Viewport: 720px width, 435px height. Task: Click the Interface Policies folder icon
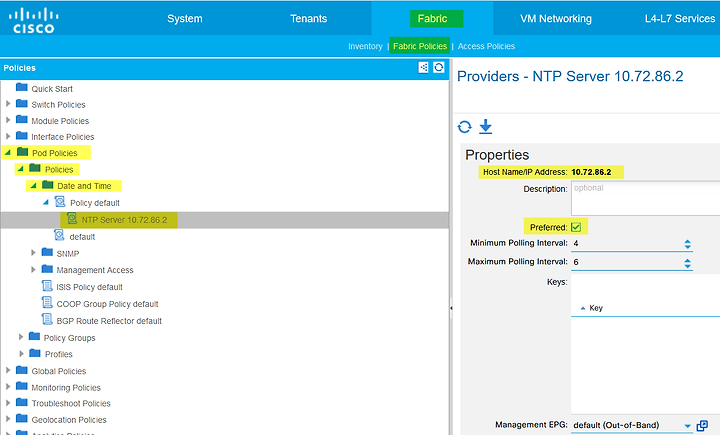tap(22, 136)
